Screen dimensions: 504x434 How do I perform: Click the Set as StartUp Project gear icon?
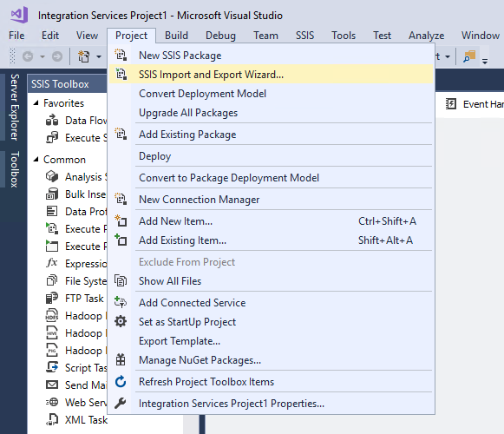coord(121,321)
